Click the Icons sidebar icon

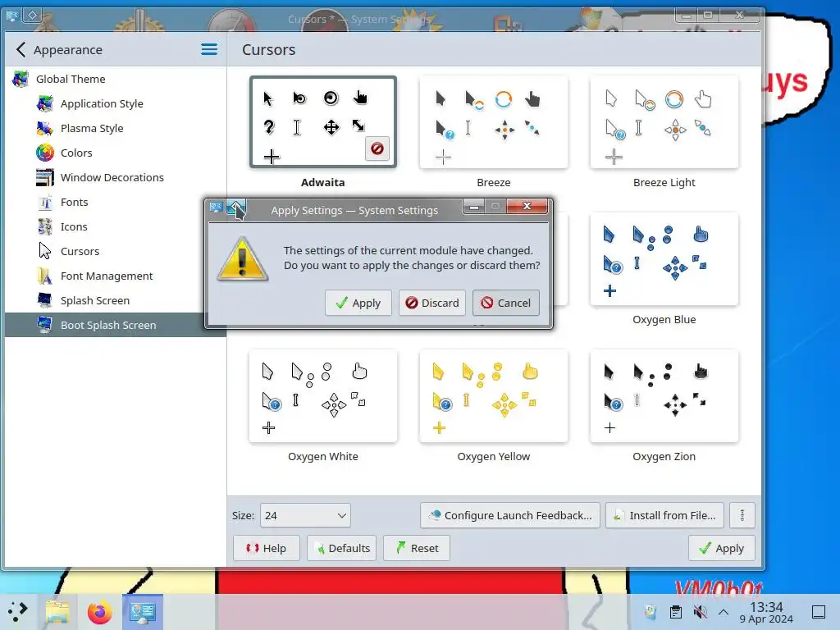tap(45, 226)
